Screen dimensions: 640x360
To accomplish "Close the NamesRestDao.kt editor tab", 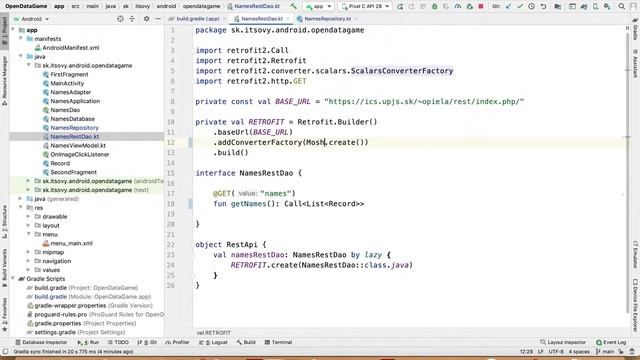I will click(x=287, y=19).
